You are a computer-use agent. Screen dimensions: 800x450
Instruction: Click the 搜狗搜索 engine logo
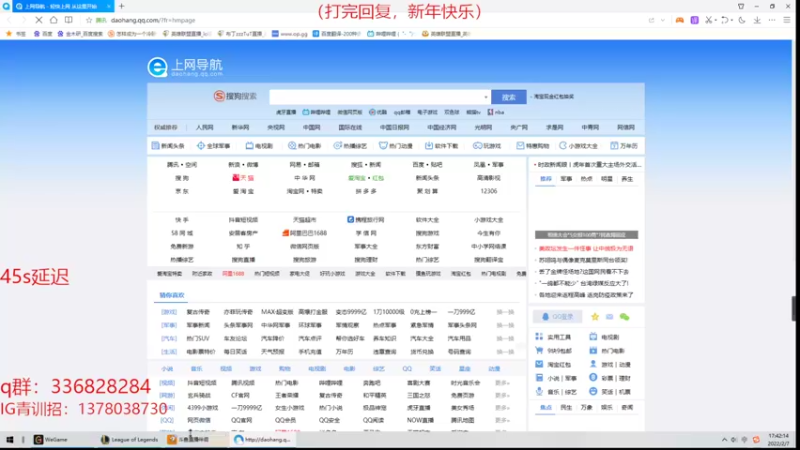[235, 96]
